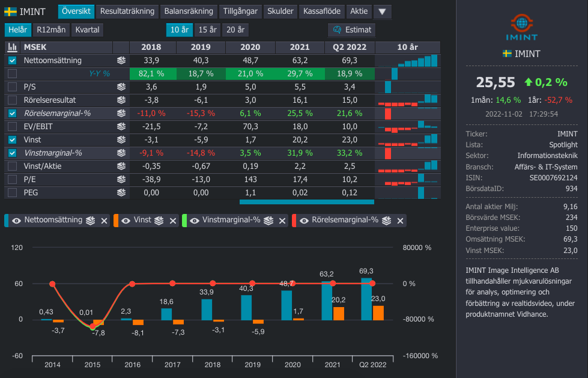588x378 pixels.
Task: Switch the period to Kvartal
Action: pos(87,29)
